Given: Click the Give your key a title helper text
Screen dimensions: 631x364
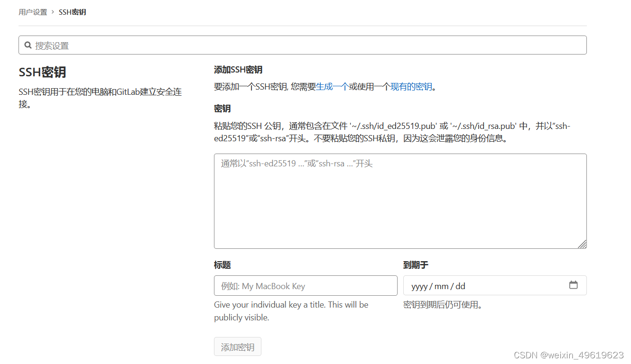Looking at the screenshot, I should pyautogui.click(x=291, y=311).
